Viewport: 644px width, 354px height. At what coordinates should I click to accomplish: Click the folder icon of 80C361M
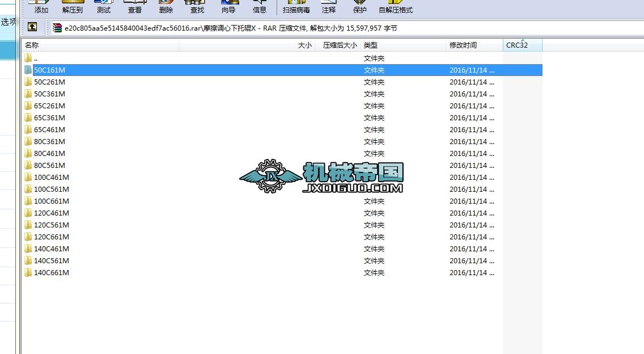(28, 141)
